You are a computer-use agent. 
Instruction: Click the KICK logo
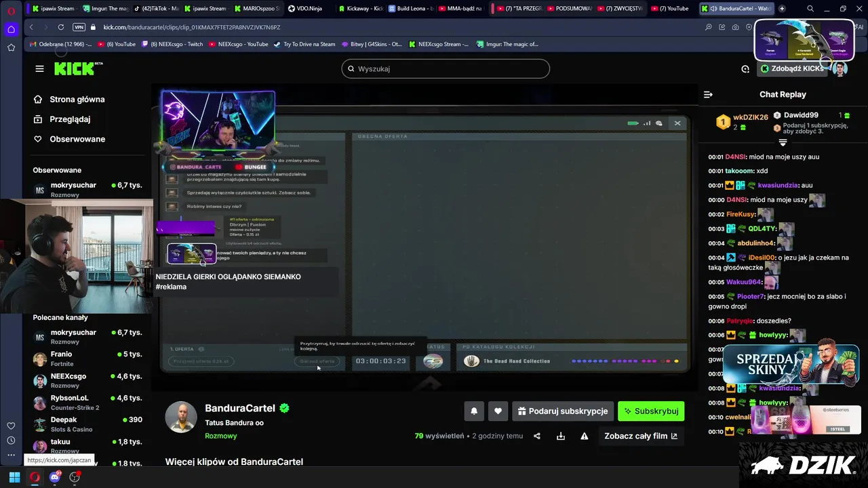coord(78,68)
